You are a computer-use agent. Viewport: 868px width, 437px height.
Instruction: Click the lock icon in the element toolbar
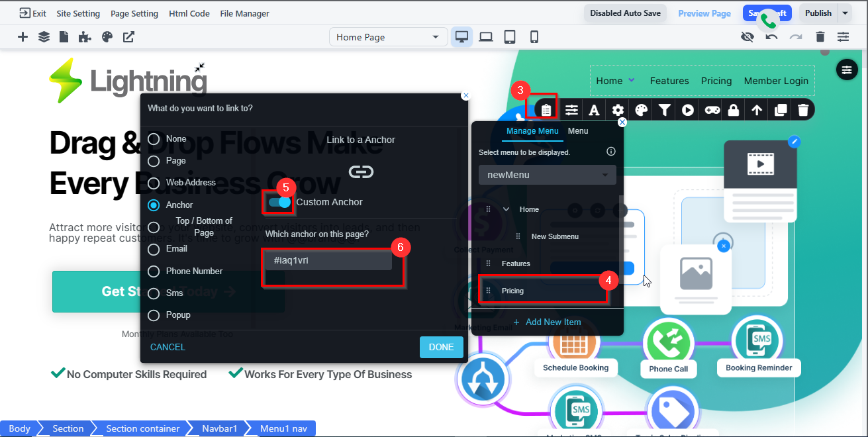733,111
